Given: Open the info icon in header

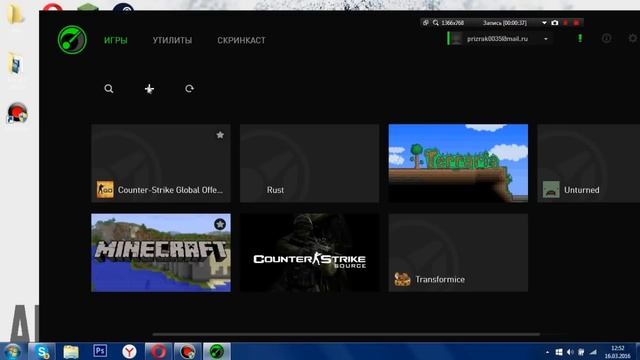Looking at the screenshot, I should [x=607, y=39].
